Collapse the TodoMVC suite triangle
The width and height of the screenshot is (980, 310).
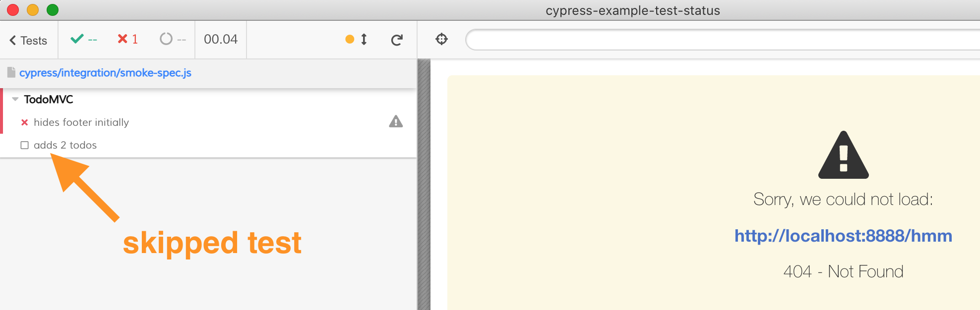[x=15, y=100]
